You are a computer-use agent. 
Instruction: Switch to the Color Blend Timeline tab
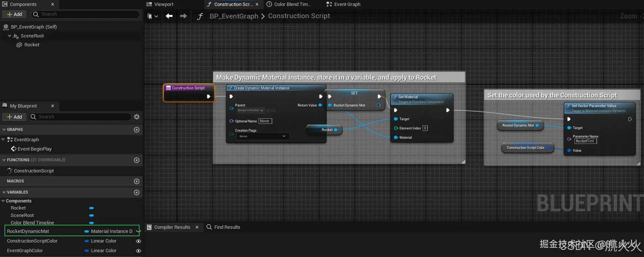pos(289,4)
